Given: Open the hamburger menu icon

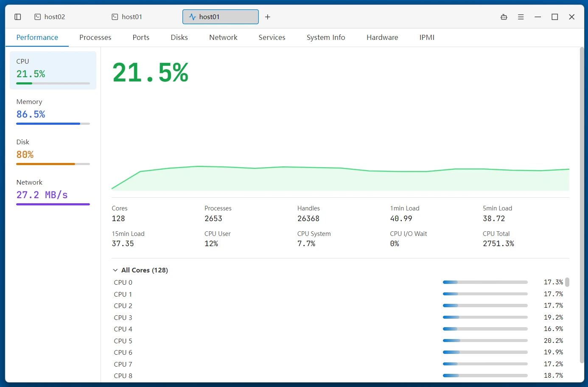Looking at the screenshot, I should 521,17.
